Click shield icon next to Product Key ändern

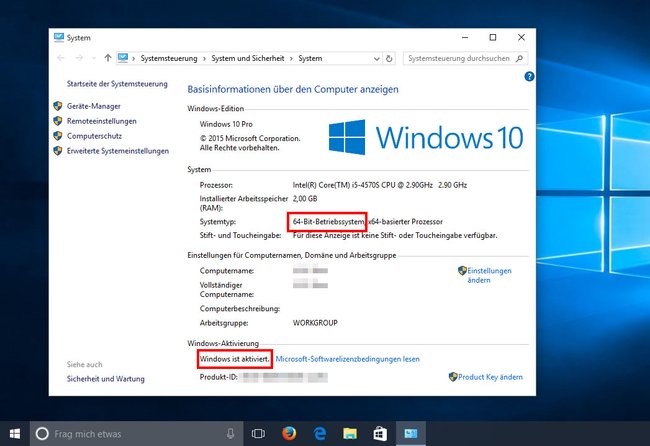point(453,377)
